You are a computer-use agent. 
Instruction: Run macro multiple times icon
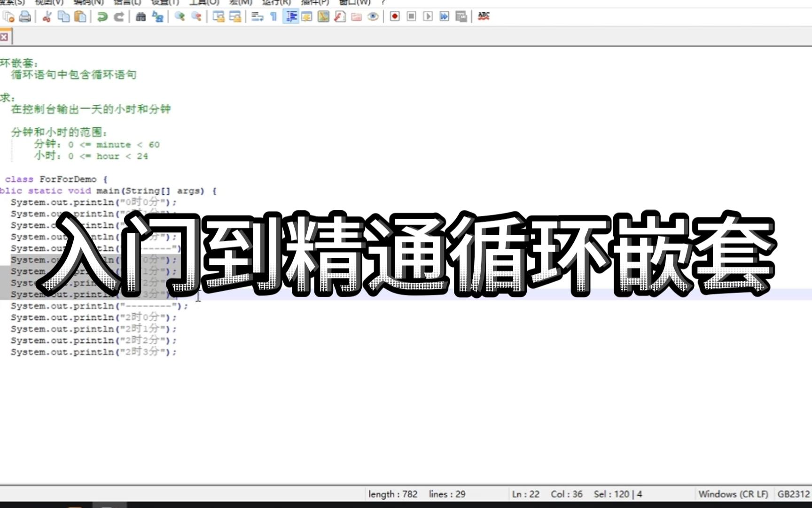(x=444, y=17)
